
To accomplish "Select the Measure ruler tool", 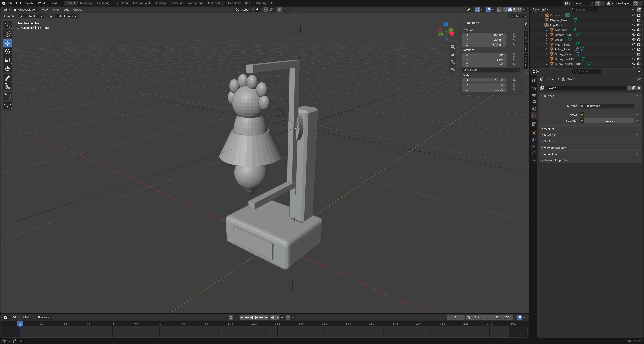I will pos(8,87).
